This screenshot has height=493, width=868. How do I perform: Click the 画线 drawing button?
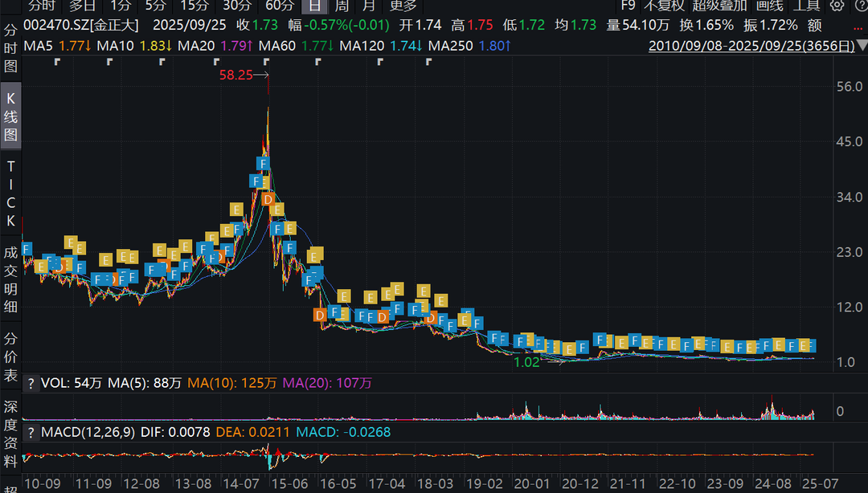click(x=769, y=6)
